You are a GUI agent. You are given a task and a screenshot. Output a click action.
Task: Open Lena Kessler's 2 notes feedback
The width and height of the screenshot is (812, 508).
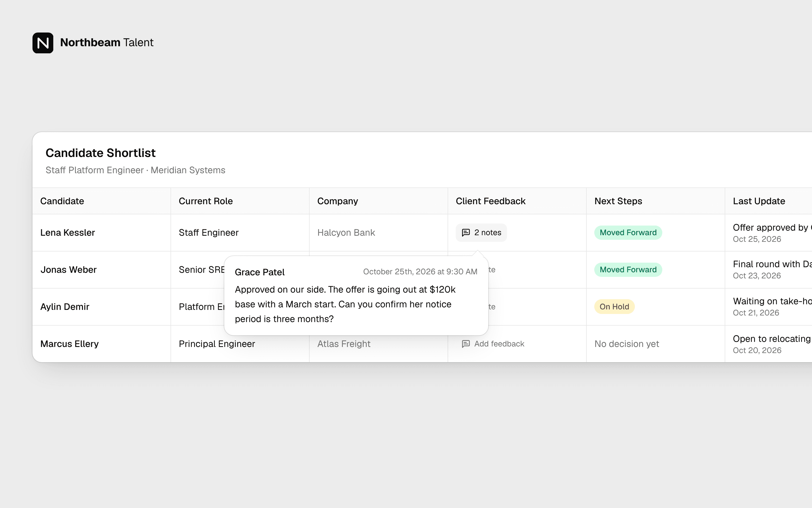point(481,232)
